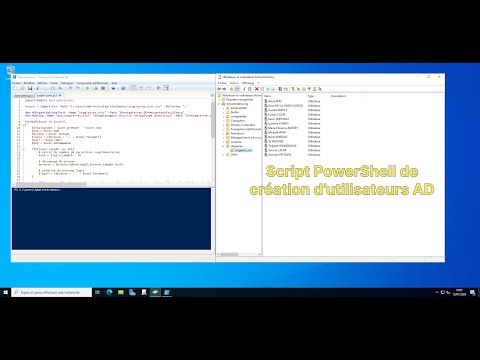Click the red Delete X in AD toolbar
This screenshot has width=480, height=360.
(257, 89)
